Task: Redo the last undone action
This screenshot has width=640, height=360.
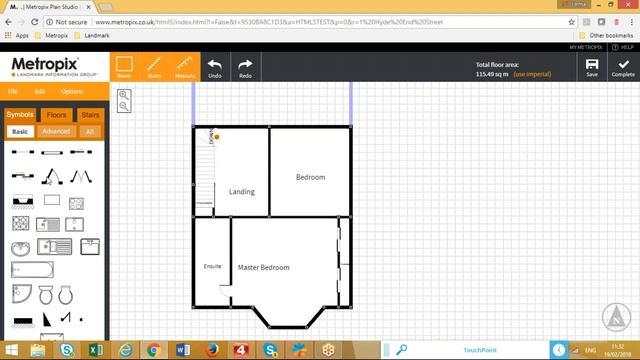Action: 245,67
